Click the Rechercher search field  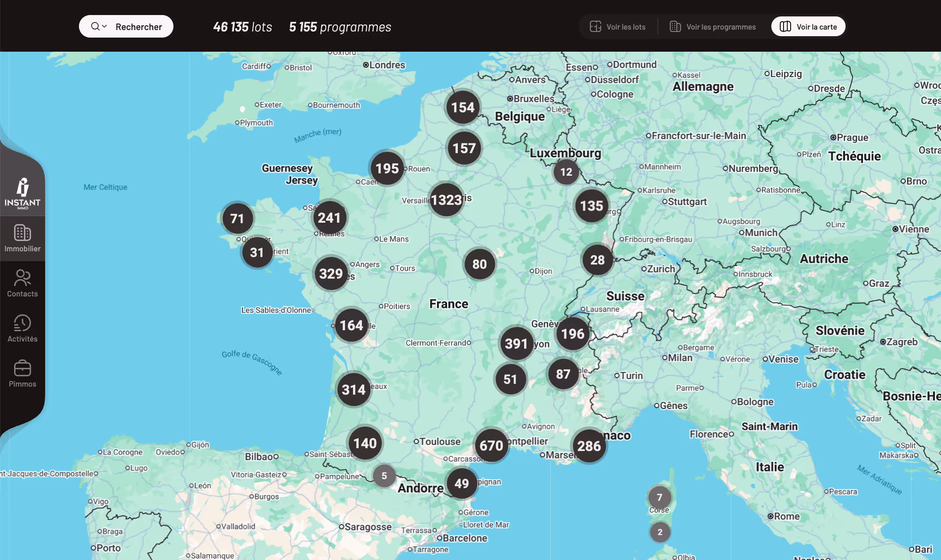139,26
